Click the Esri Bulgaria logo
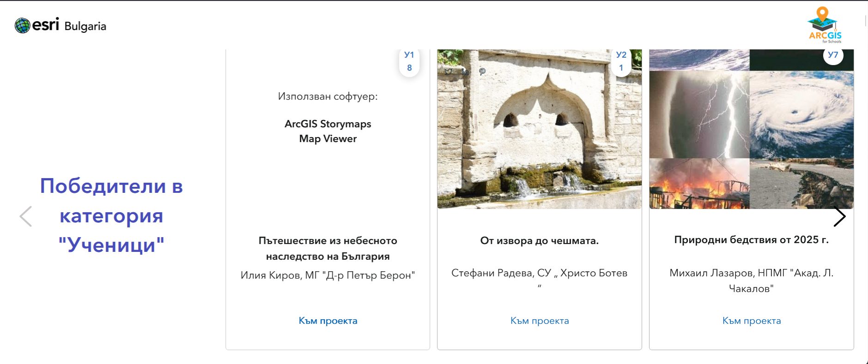The height and width of the screenshot is (364, 868). pyautogui.click(x=61, y=25)
